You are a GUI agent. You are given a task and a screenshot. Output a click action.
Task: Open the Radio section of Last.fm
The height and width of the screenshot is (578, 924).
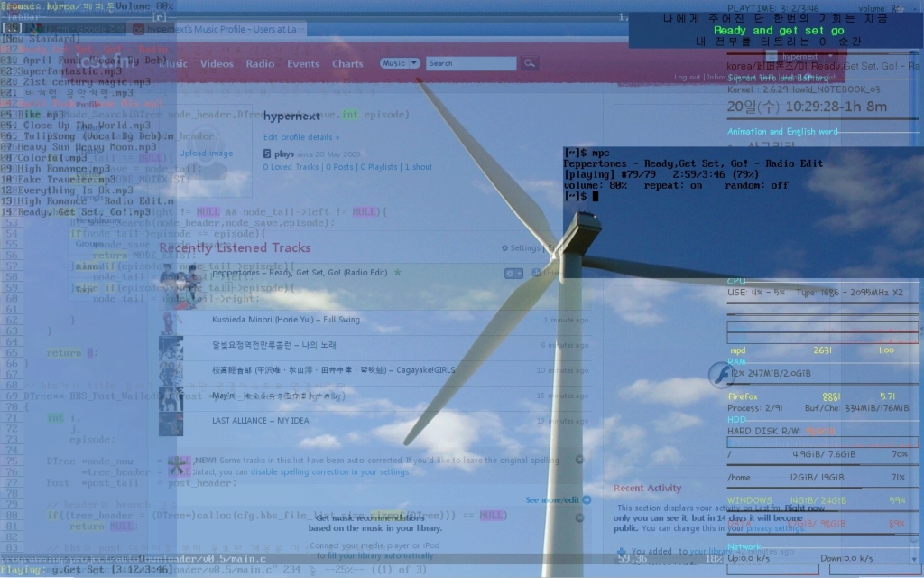260,64
